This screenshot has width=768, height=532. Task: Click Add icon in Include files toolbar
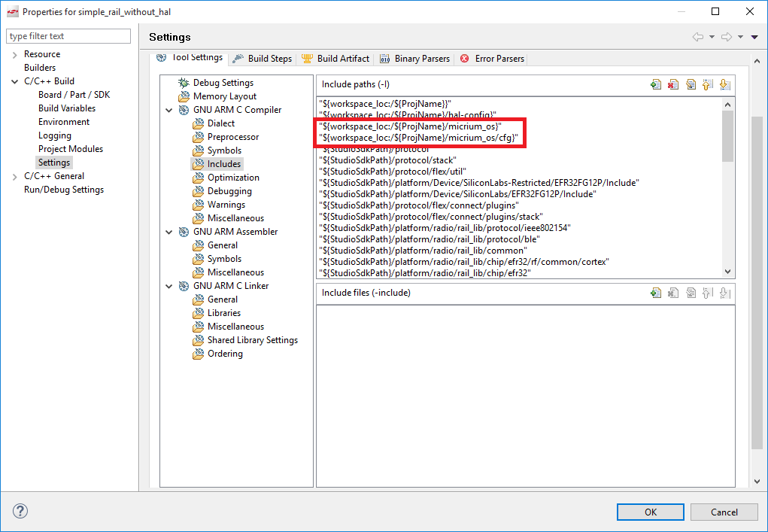(656, 293)
